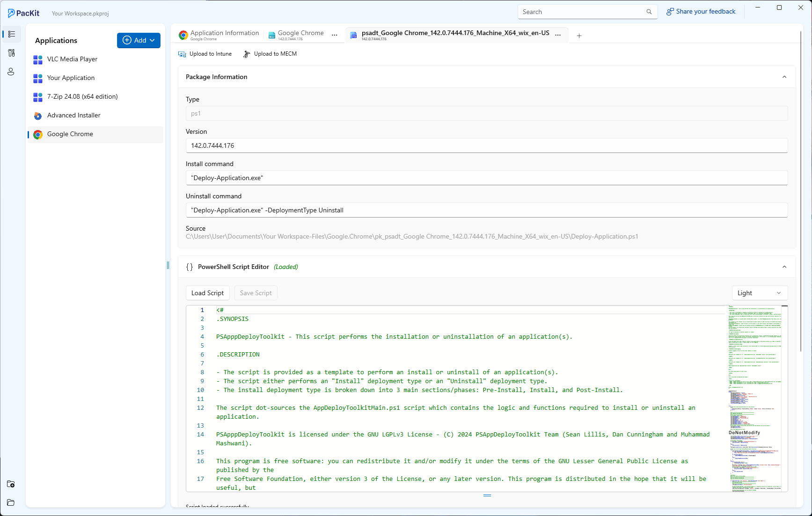
Task: Switch to the Application Information tab
Action: pos(219,35)
